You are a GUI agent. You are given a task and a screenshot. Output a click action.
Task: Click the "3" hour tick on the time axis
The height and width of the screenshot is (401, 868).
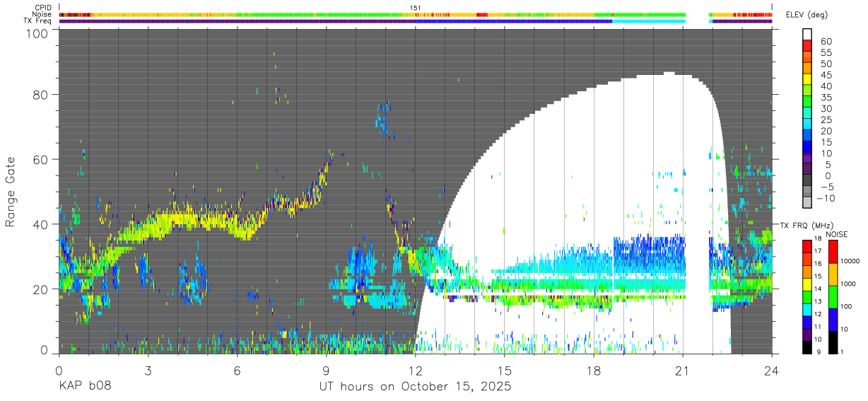[x=148, y=370]
